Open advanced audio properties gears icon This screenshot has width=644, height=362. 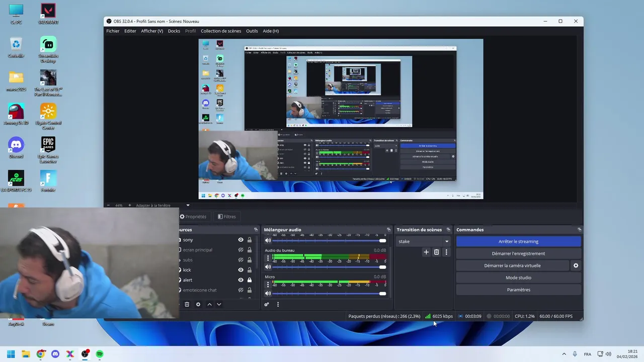click(x=267, y=304)
